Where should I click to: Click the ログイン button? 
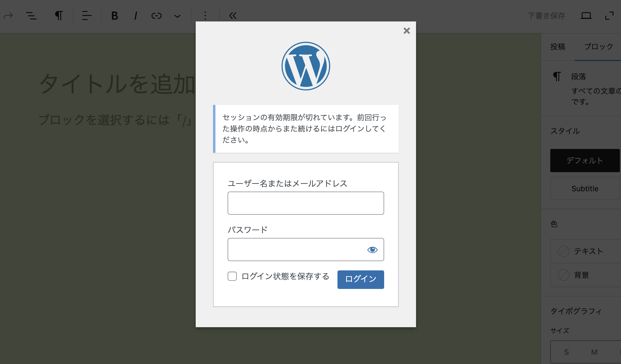pyautogui.click(x=361, y=279)
